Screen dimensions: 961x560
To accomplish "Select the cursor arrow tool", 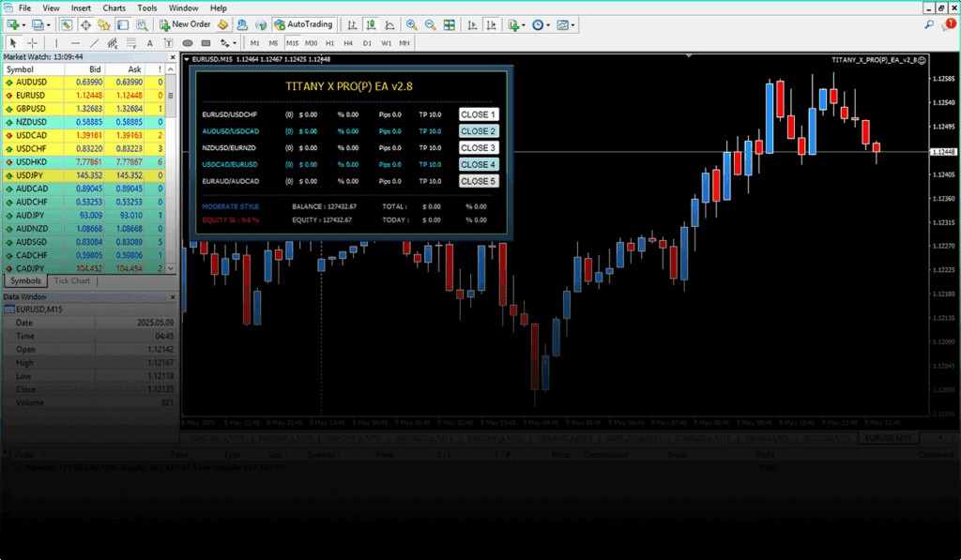I will (13, 43).
